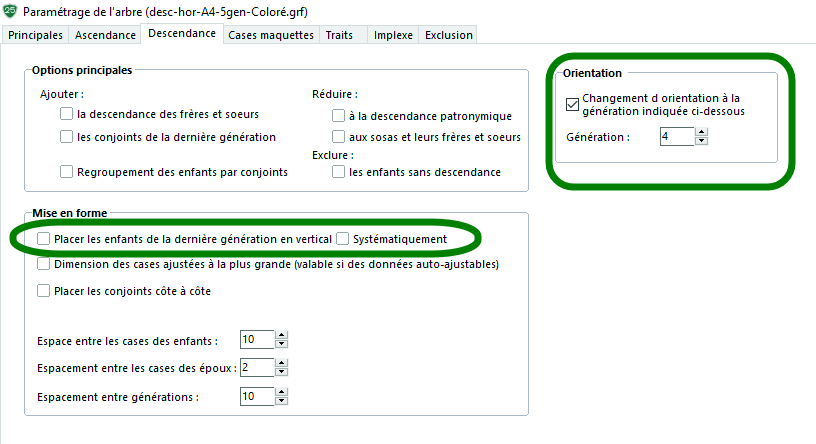Tick the Systématiquement checkbox
This screenshot has height=444, width=816.
[342, 238]
